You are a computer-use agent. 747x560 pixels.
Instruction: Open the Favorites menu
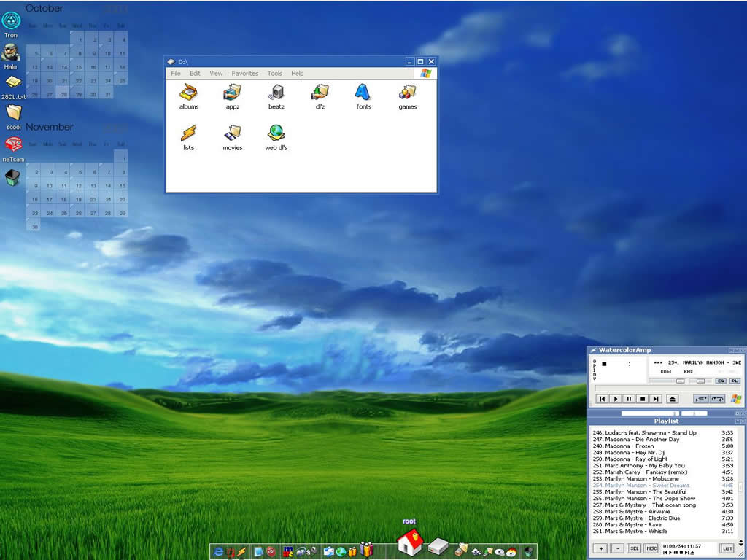pos(244,74)
